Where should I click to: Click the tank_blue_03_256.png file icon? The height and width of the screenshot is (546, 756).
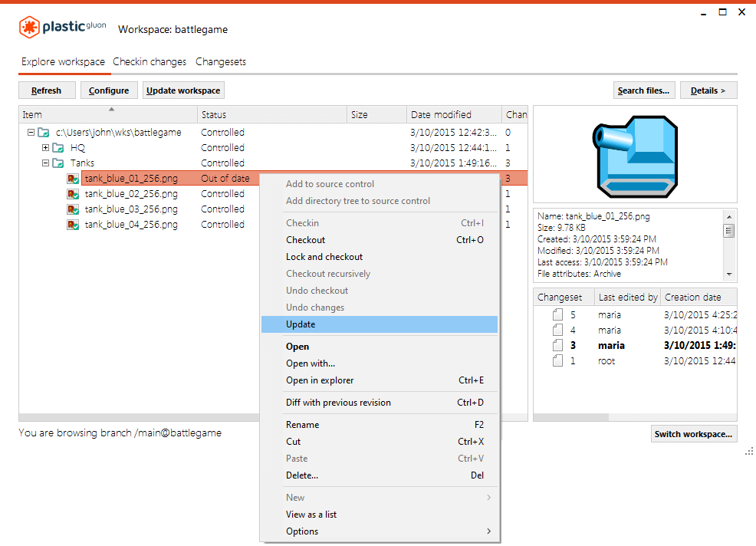tap(73, 210)
